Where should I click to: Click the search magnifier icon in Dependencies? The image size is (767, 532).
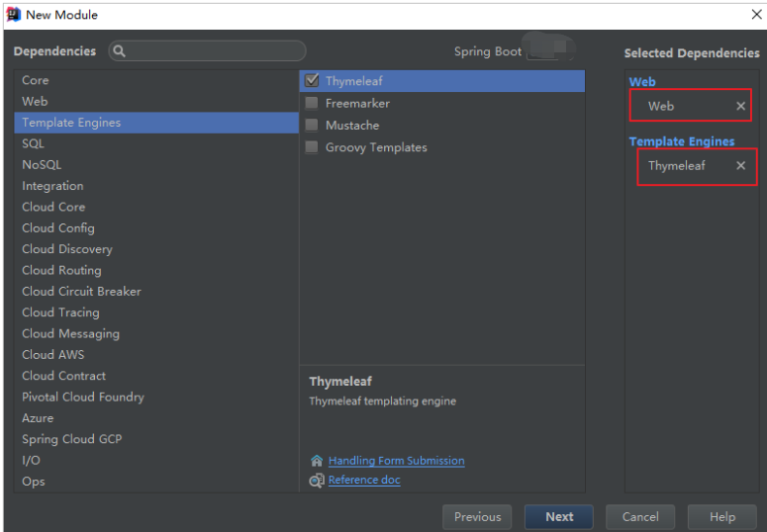tap(120, 51)
